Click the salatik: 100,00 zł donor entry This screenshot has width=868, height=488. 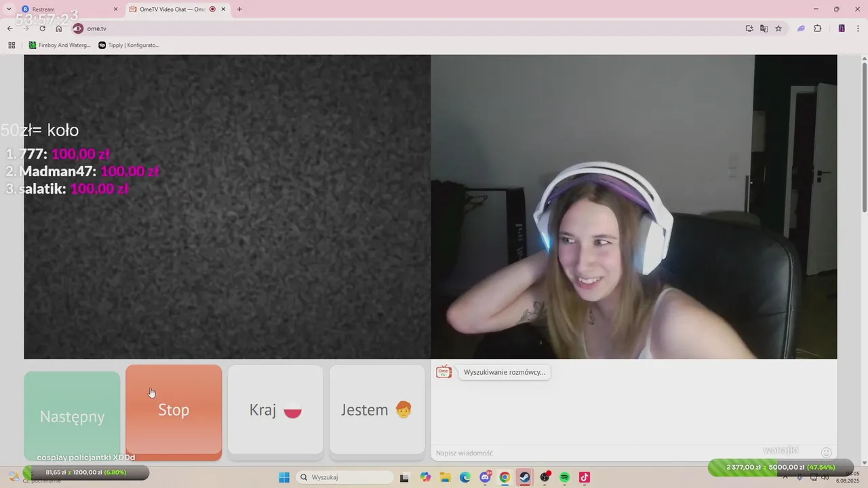coord(67,189)
